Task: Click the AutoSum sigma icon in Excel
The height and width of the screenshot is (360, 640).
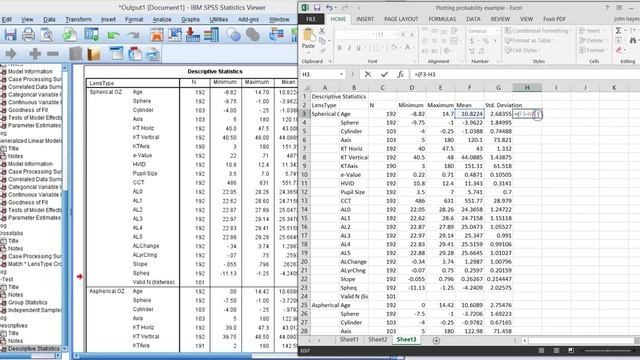Action: coord(619,31)
